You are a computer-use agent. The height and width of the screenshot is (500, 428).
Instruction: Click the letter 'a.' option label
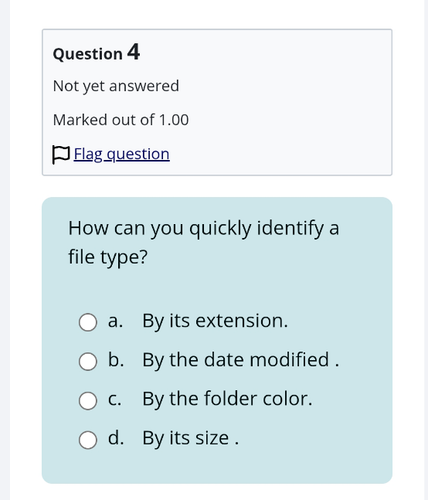point(115,321)
